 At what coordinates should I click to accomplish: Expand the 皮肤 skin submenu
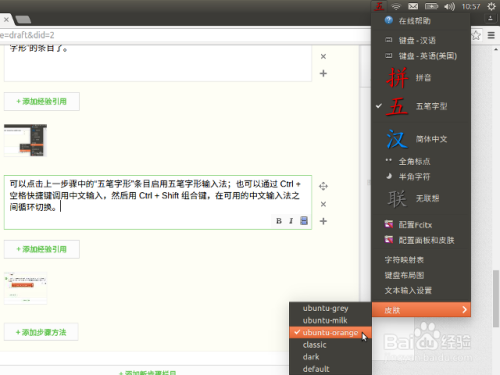click(x=421, y=310)
